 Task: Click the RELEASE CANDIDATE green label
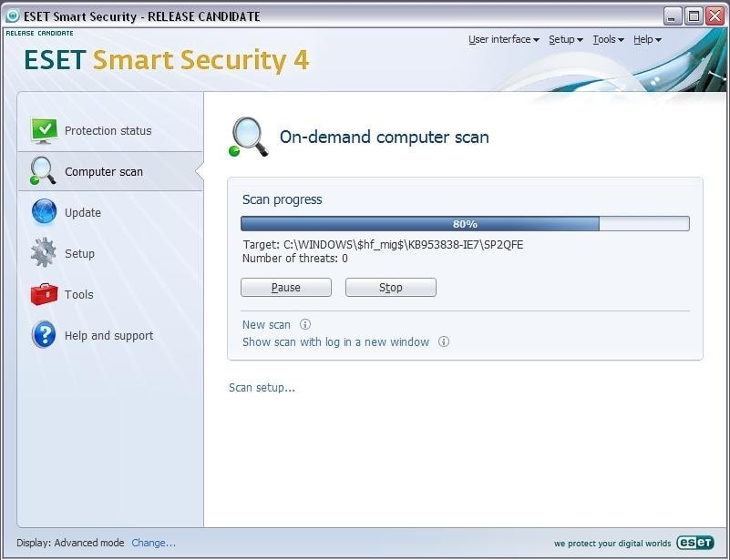click(x=39, y=33)
